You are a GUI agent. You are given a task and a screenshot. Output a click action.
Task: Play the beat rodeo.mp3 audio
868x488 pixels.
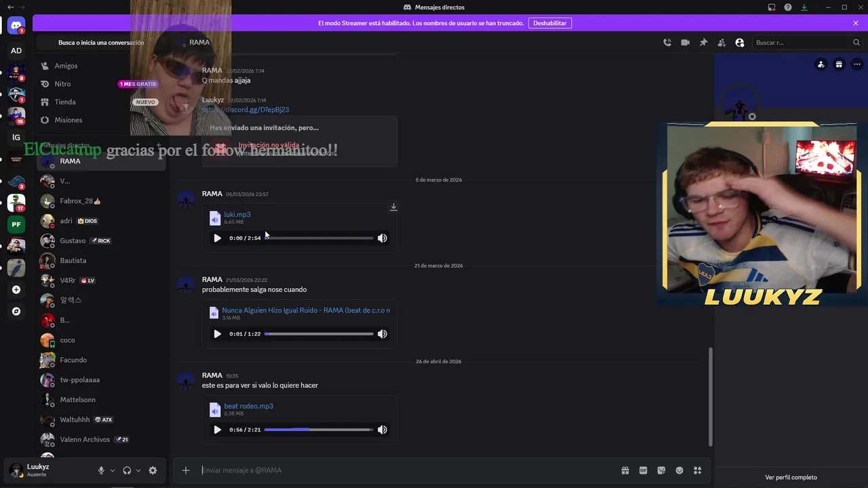click(217, 430)
